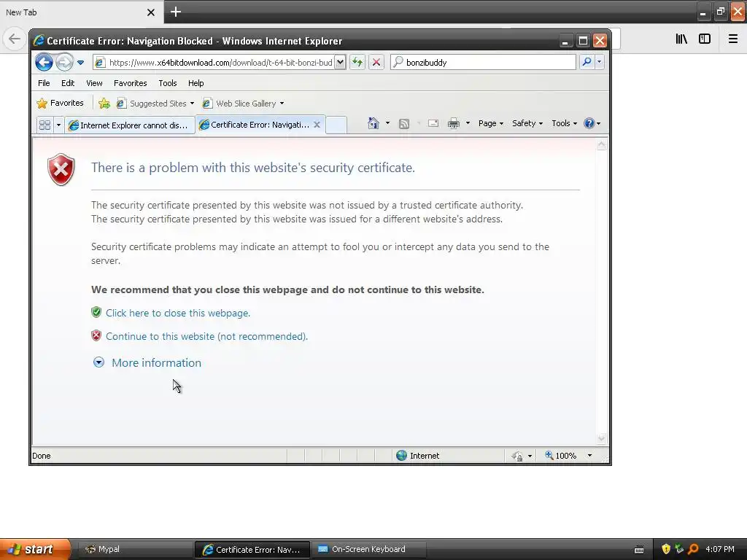Switch to 'Internet Explorer cannot dis...' tab
747x560 pixels.
point(130,125)
